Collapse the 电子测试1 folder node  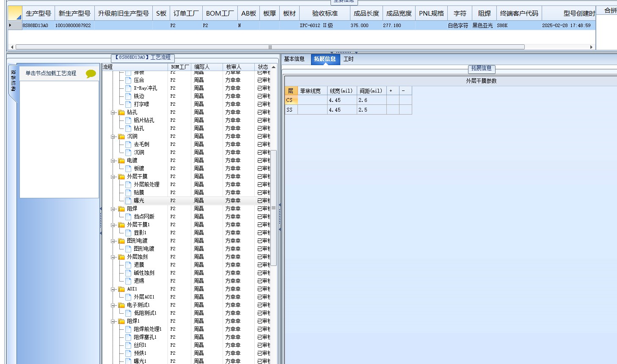[x=113, y=305]
